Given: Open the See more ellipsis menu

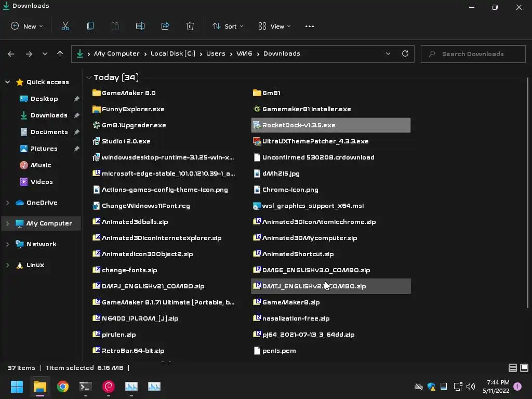Looking at the screenshot, I should tap(310, 26).
